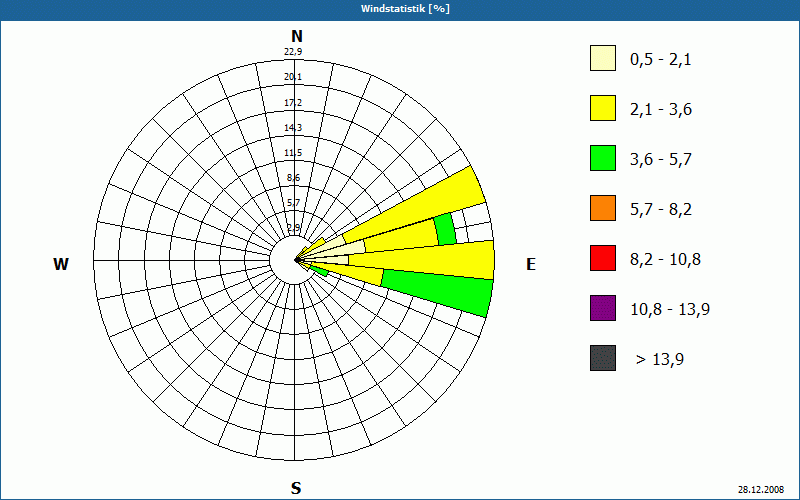Click the legend label "2,1 - 3,6"
Screen dimensions: 800x500
pos(661,110)
